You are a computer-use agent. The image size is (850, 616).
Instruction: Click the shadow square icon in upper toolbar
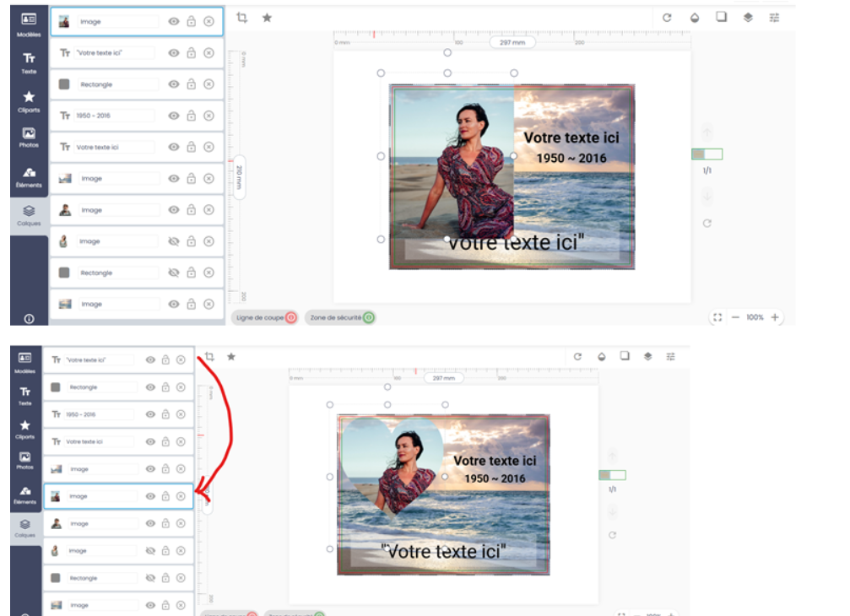[x=722, y=17]
